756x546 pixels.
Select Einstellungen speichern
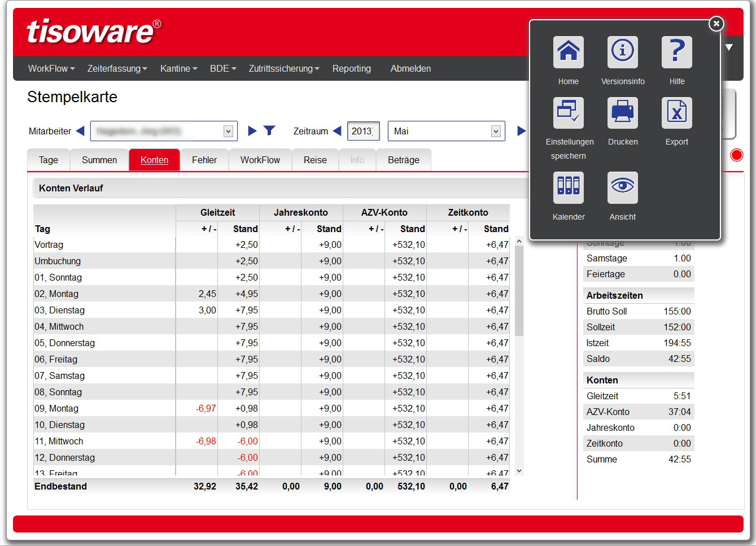(x=568, y=113)
